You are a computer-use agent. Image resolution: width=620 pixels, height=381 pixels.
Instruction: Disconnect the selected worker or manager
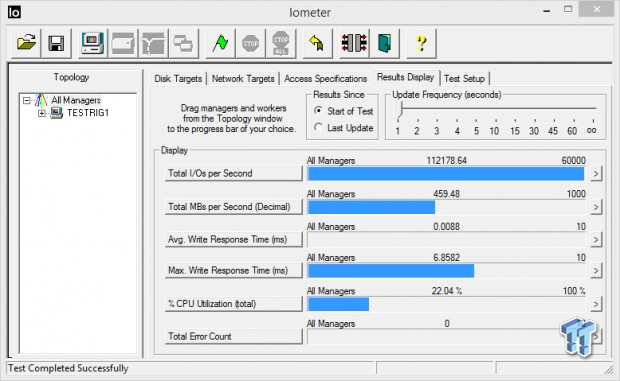pos(354,43)
